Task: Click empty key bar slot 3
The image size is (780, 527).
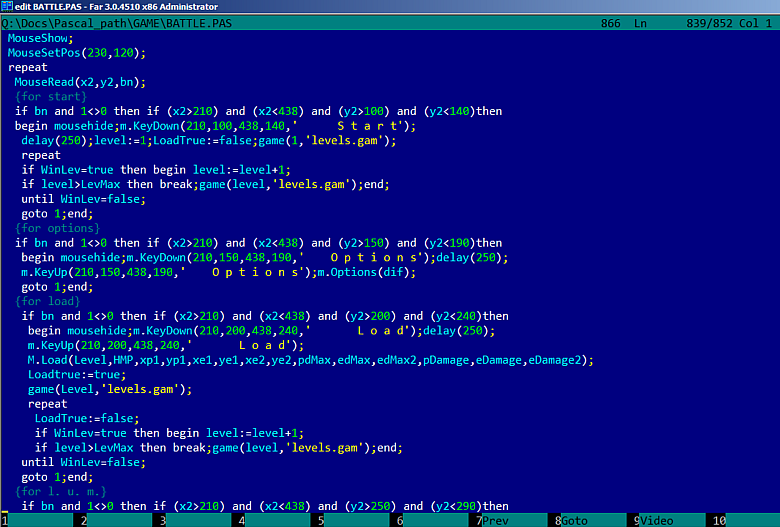Action: pyautogui.click(x=195, y=521)
